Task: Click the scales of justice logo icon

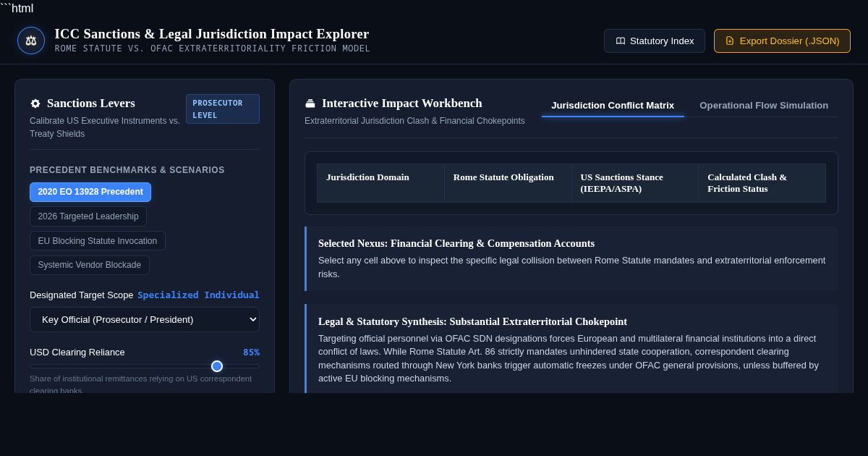Action: coord(31,41)
